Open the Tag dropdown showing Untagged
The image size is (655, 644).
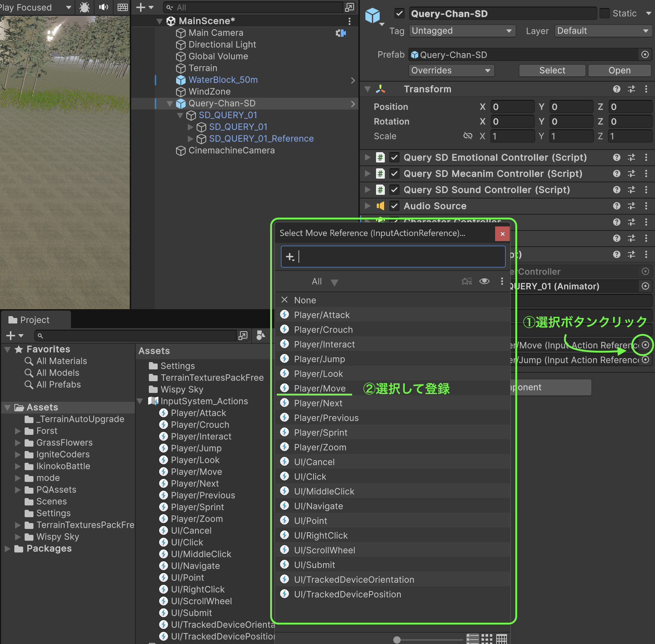click(462, 31)
